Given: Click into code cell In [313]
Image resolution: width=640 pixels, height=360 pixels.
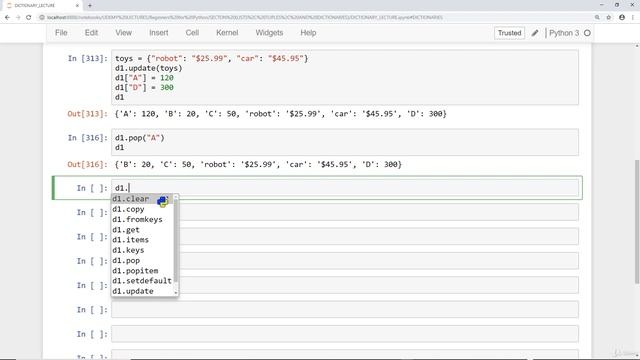Looking at the screenshot, I should click(345, 78).
